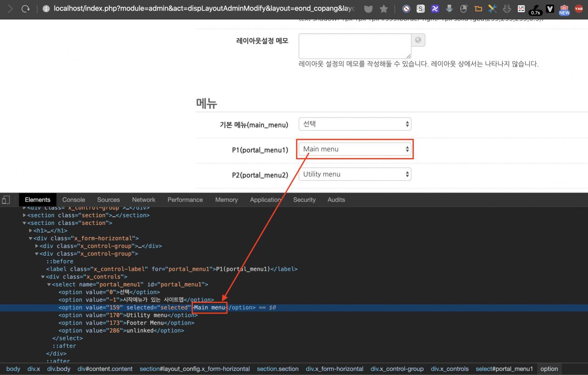
Task: Toggle the DevTools device toolbar icon
Action: (6, 200)
